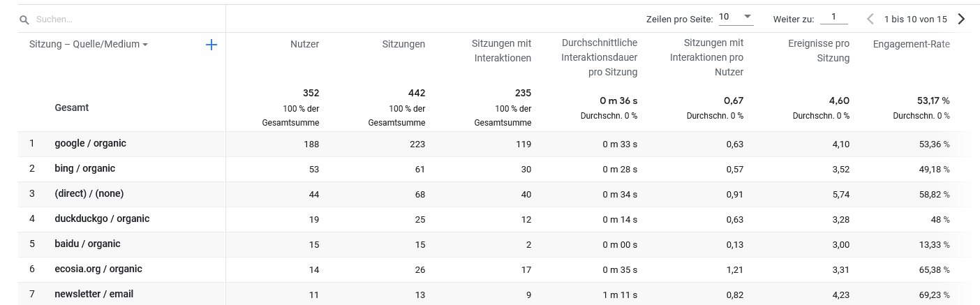Sort by the Sitzungen column header
Screen dimensions: 980x305
point(403,44)
